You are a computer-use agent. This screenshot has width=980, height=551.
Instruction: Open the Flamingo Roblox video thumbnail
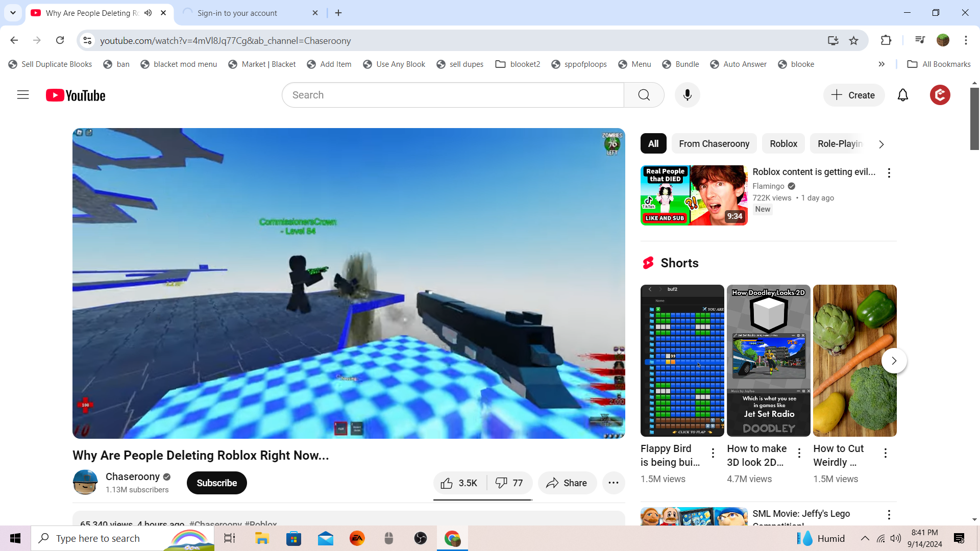coord(694,195)
